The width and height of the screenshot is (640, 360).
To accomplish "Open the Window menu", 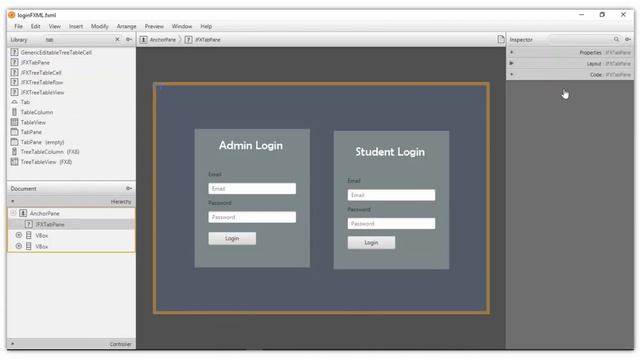I will pos(182,26).
